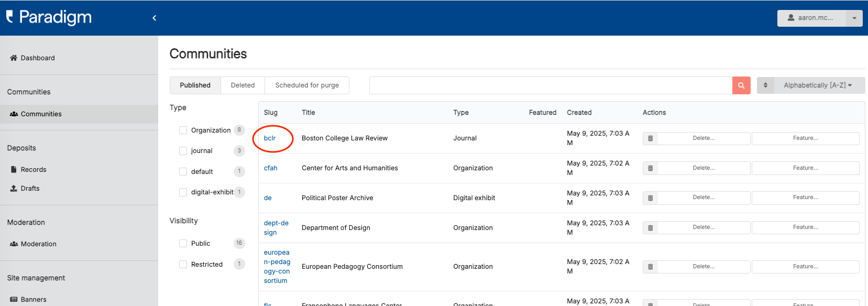
Task: Click Delete... for European Pedagogy Consortium
Action: point(704,267)
